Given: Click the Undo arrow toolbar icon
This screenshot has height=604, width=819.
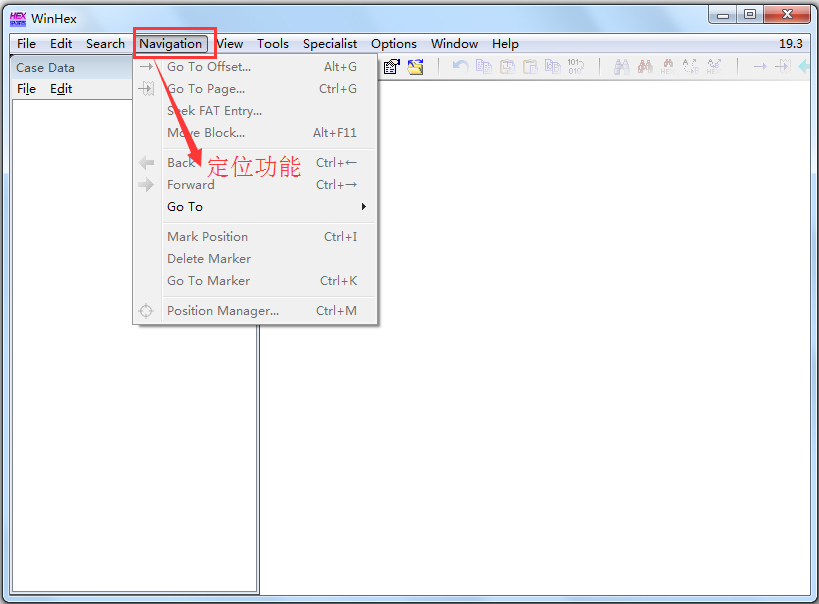Looking at the screenshot, I should [x=460, y=67].
